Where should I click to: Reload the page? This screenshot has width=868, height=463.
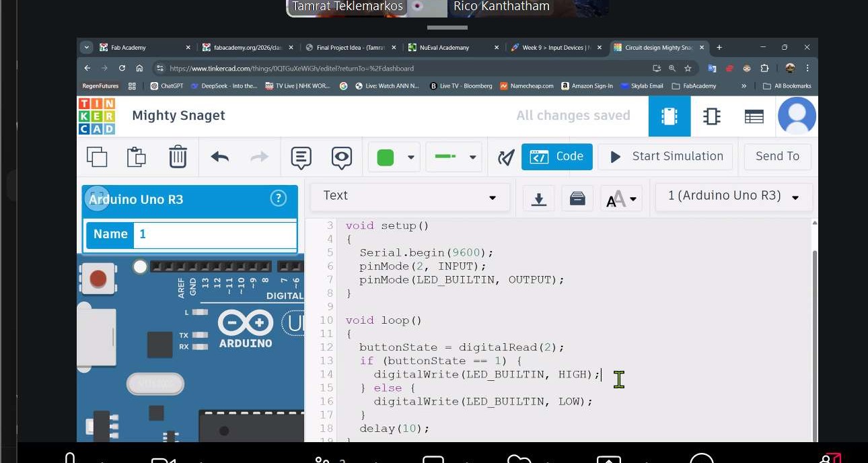click(122, 68)
